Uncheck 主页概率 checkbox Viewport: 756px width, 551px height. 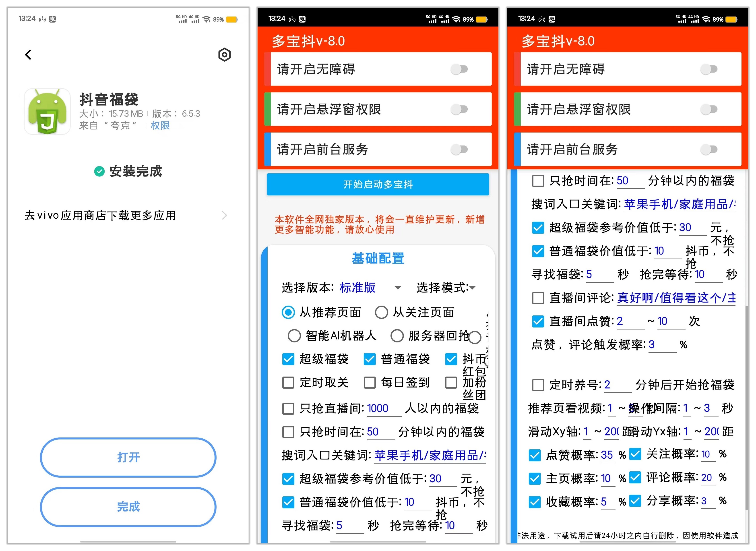tap(535, 479)
